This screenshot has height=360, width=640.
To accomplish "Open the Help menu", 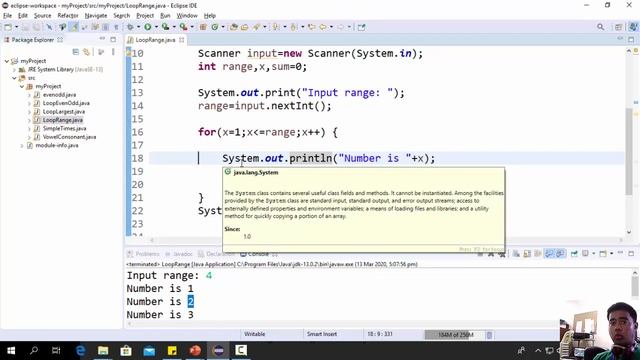I will point(209,16).
